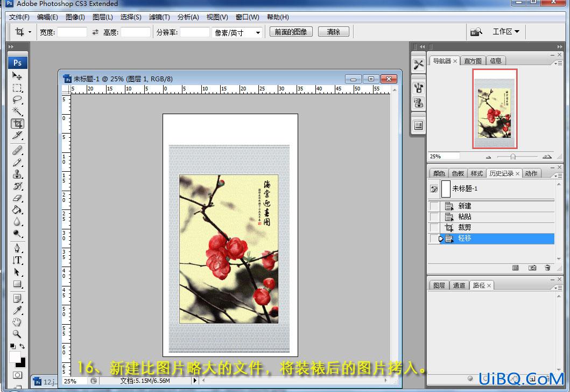570x392 pixels.
Task: Select the Notes tool
Action: click(x=17, y=298)
